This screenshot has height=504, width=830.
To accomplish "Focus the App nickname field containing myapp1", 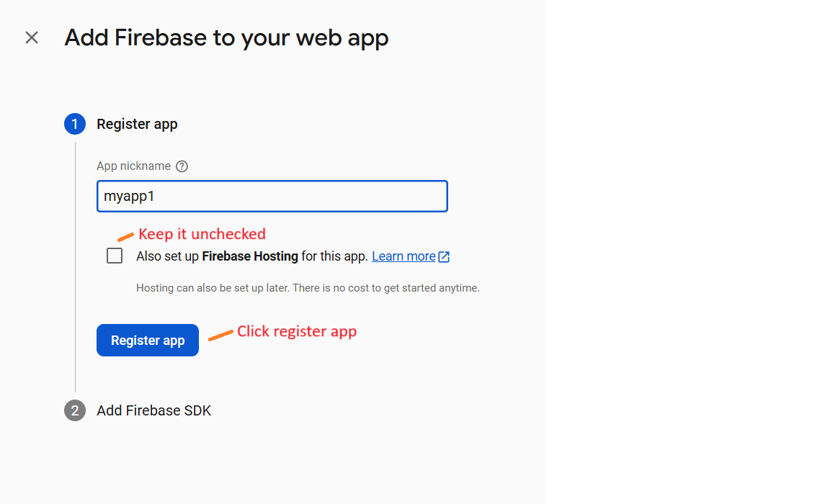I will click(x=272, y=197).
